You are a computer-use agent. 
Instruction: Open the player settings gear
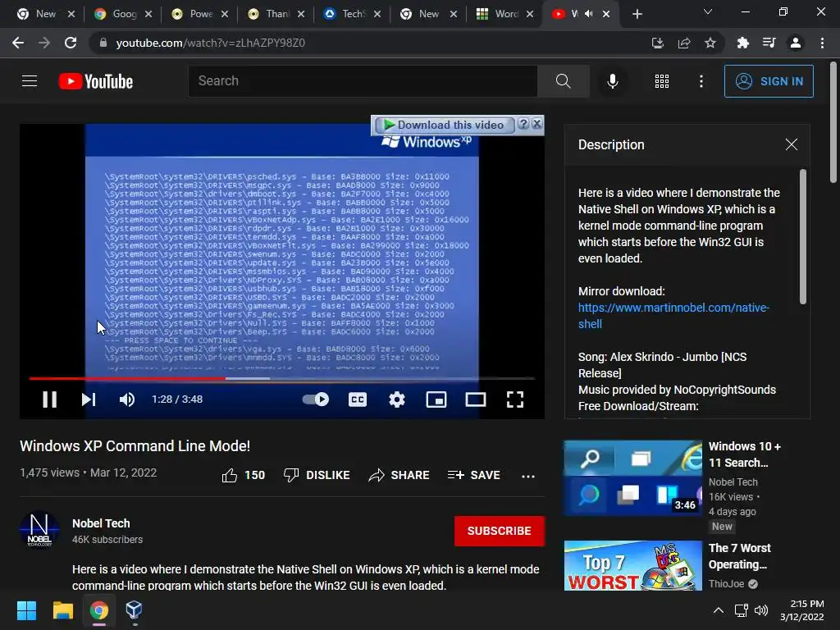coord(396,399)
